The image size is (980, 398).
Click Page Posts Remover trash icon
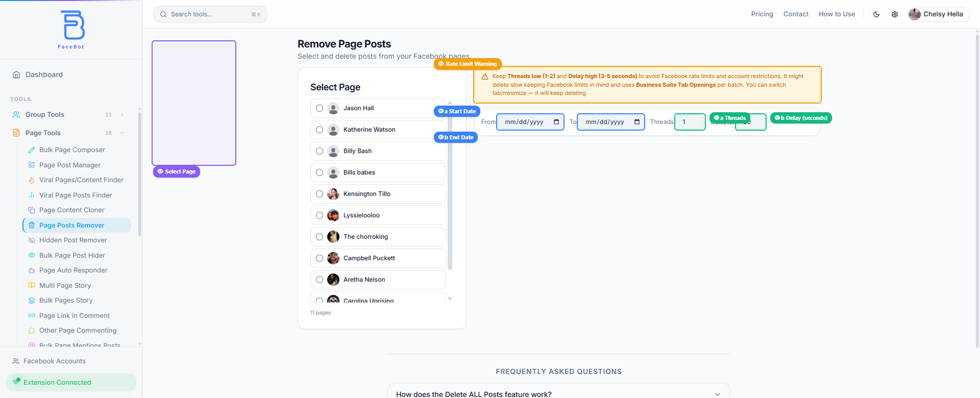(32, 226)
